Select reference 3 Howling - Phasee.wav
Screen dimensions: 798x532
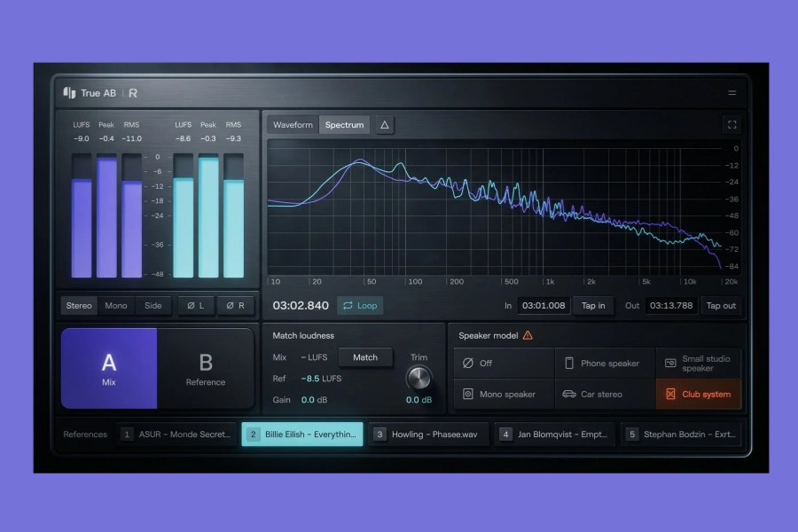[428, 434]
